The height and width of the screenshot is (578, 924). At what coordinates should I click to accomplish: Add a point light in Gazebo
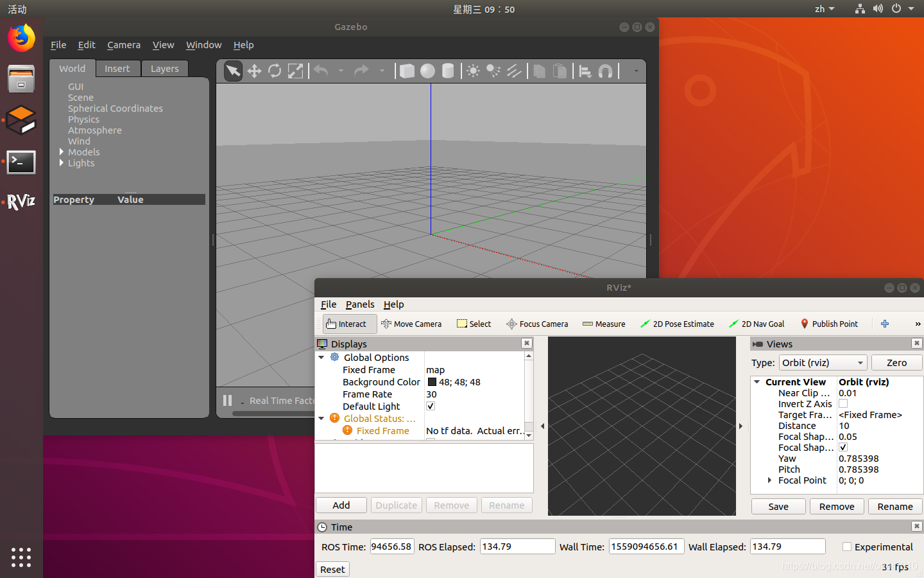tap(473, 71)
